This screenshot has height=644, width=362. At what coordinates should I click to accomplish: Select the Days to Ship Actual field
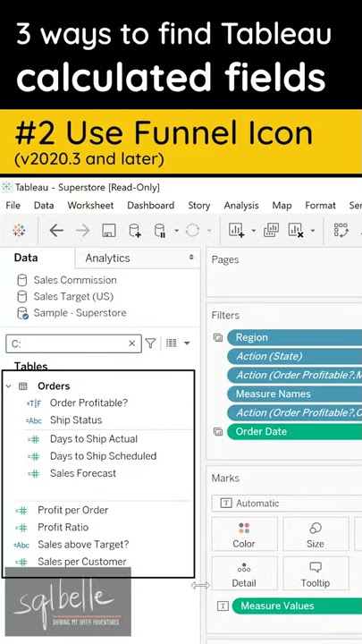pos(94,439)
